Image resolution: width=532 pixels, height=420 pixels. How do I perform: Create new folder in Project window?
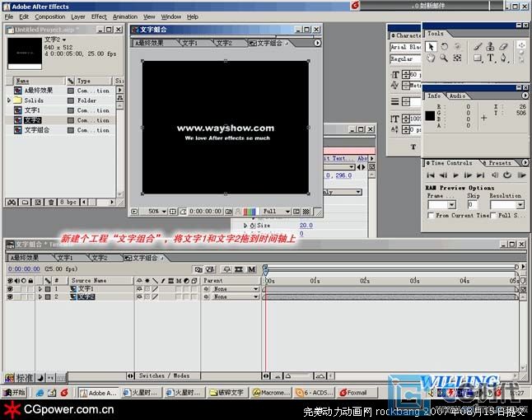[x=25, y=203]
